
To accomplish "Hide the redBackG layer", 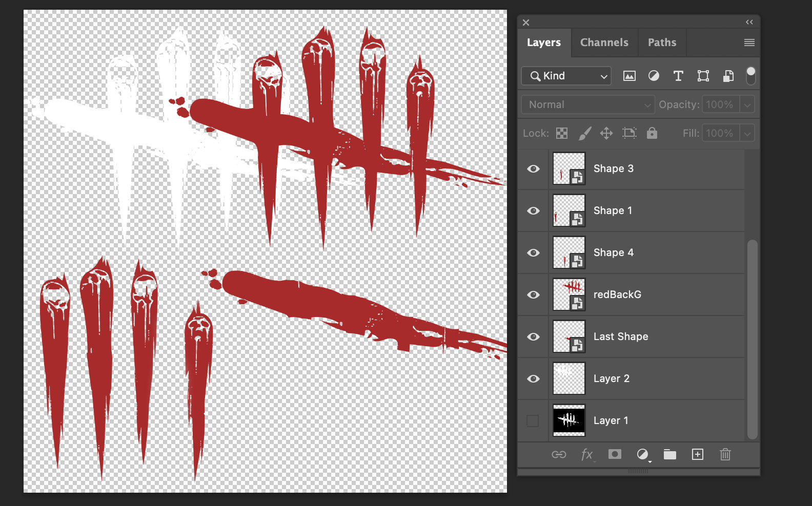I will pos(533,294).
